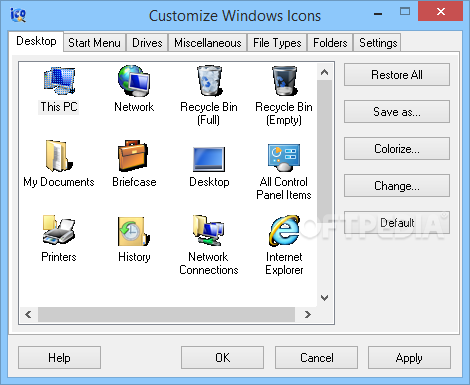Image resolution: width=470 pixels, height=385 pixels.
Task: Click the "Printers" label text
Action: click(x=59, y=257)
